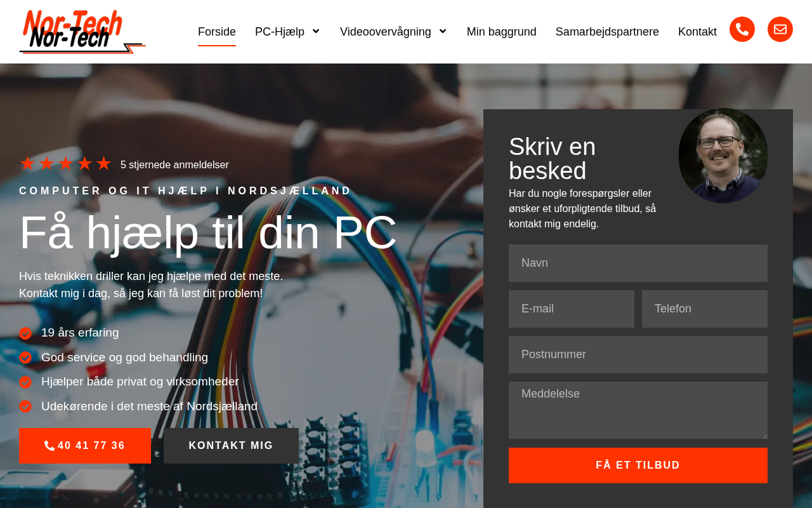
Task: Call using the 40 41 77 36 button
Action: coord(85,446)
